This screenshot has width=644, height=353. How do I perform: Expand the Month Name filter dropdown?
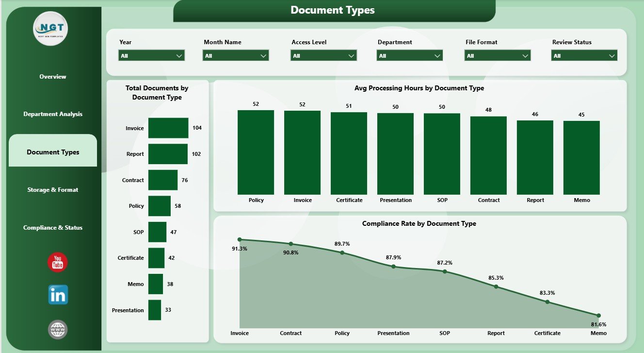236,56
